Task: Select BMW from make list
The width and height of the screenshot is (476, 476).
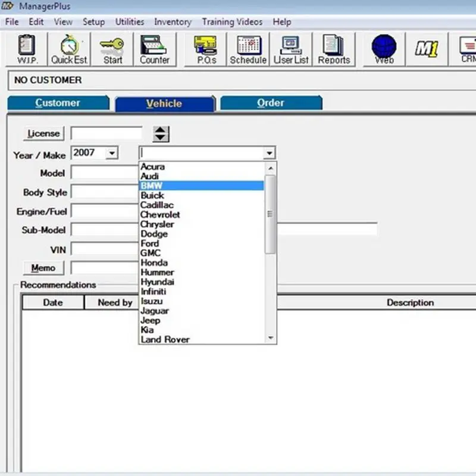Action: 202,186
